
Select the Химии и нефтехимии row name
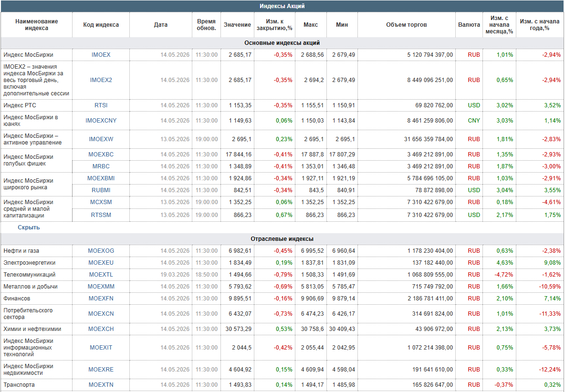pyautogui.click(x=32, y=329)
